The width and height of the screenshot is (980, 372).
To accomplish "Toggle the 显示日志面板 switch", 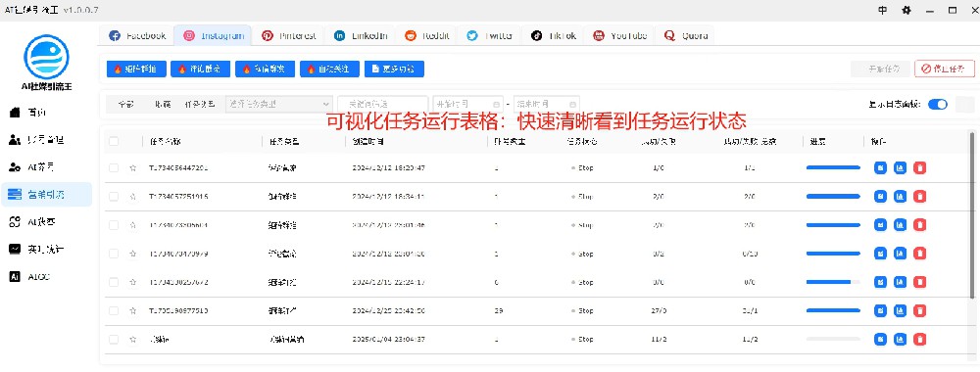I will pos(938,104).
